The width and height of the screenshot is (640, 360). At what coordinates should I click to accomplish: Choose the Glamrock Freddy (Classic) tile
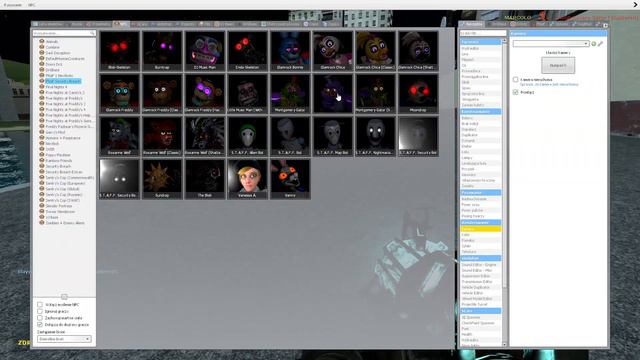(162, 93)
